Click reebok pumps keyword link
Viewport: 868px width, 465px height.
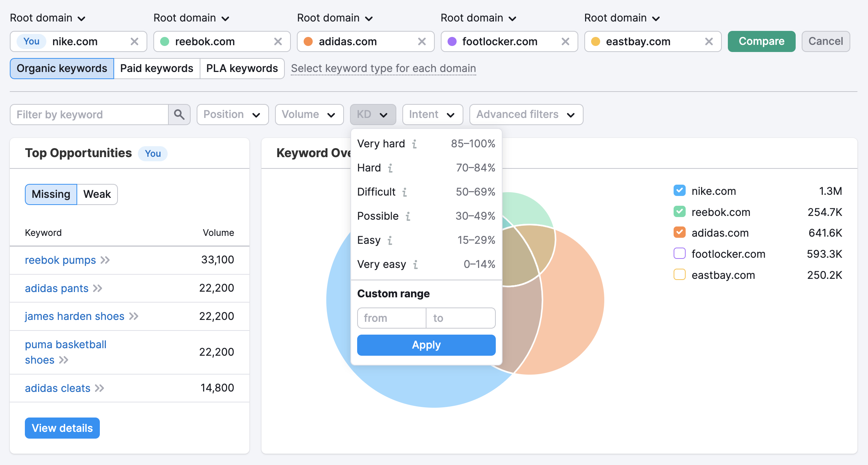tap(60, 260)
